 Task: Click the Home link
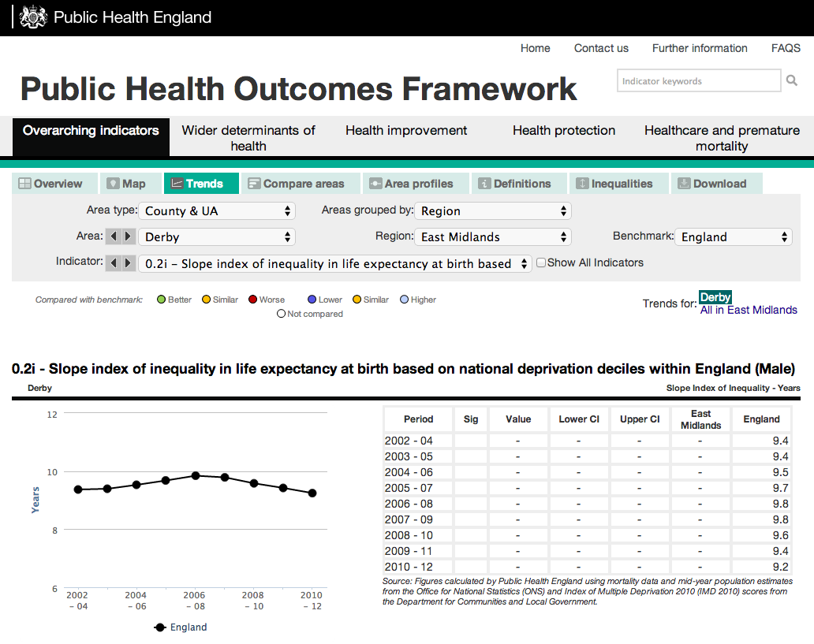tap(536, 48)
